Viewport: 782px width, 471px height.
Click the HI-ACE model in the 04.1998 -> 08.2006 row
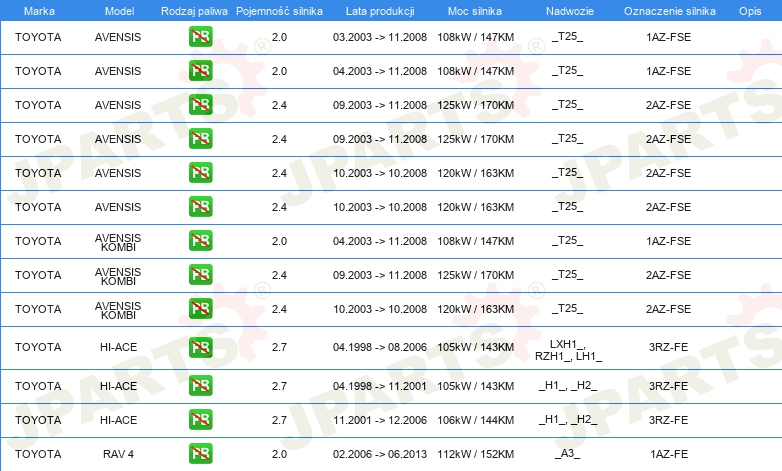click(x=118, y=347)
